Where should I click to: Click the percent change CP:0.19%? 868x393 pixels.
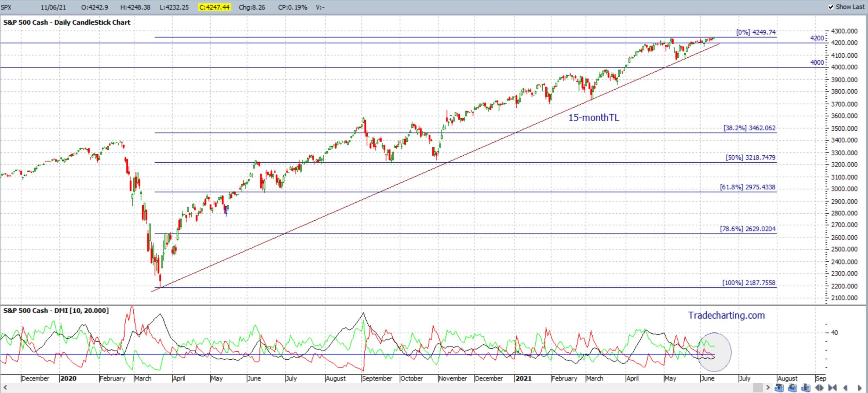tap(292, 7)
